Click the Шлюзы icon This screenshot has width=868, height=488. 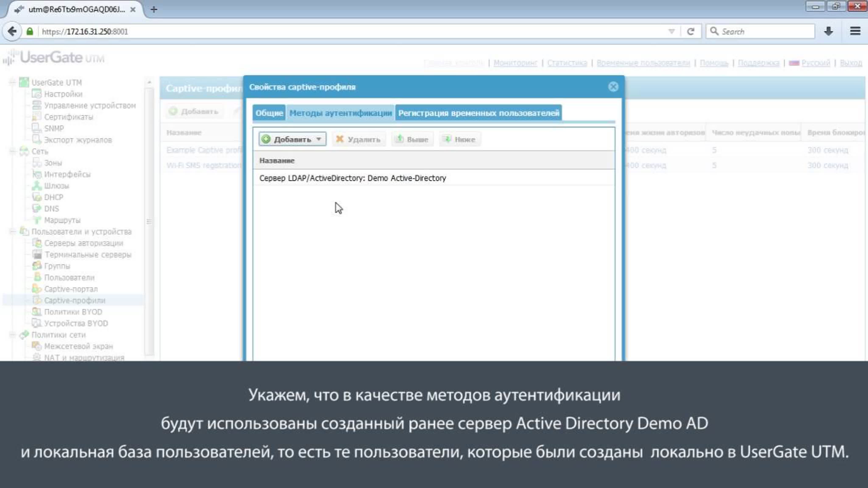point(36,186)
